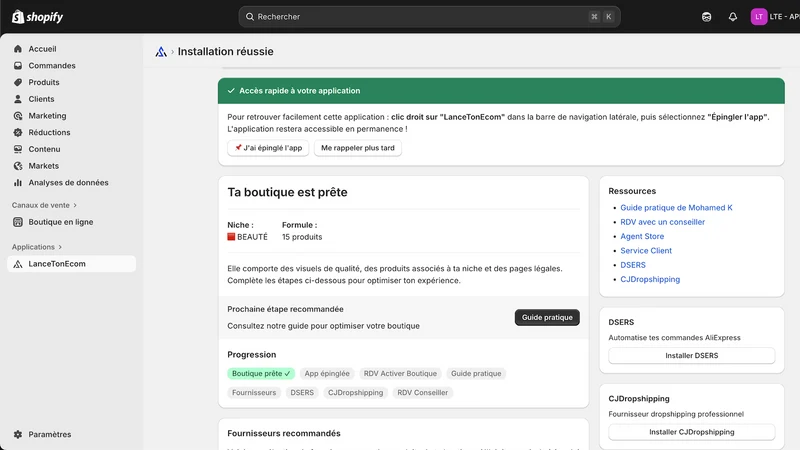
Task: Click the Paramètres gear icon
Action: (x=18, y=435)
